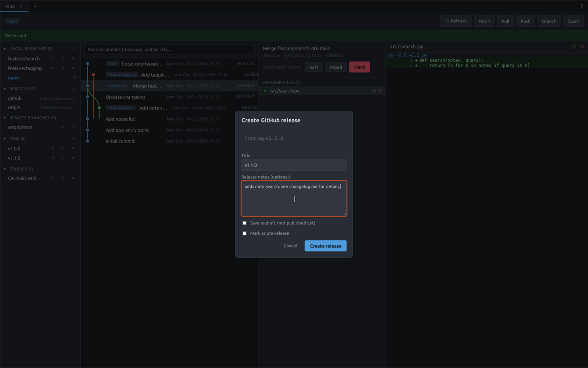Viewport: 588px width, 368px height.
Task: Tick the Mark as pre-release checkbox
Action: [x=244, y=233]
